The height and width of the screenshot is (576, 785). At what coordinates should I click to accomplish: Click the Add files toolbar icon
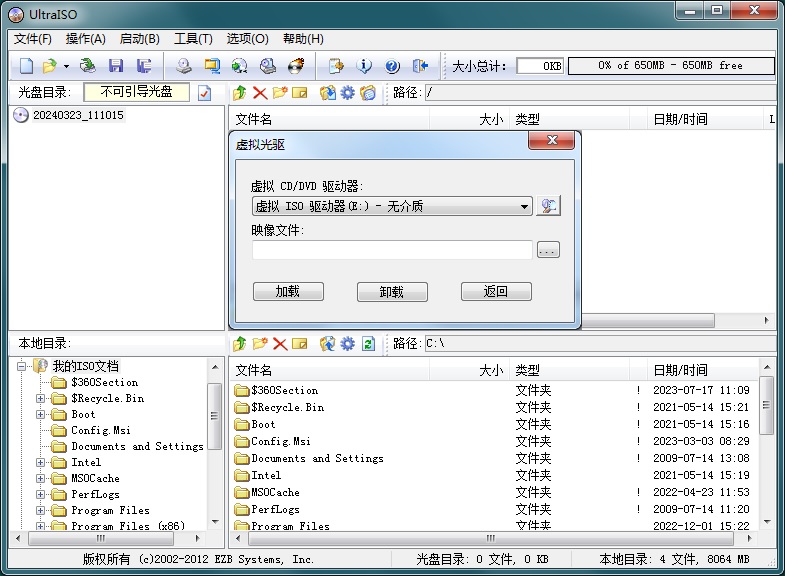click(336, 66)
